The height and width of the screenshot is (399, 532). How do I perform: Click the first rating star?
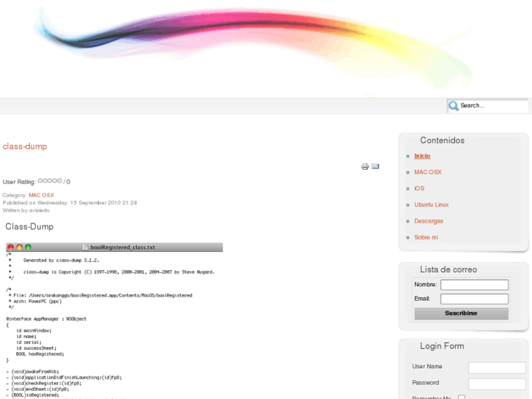coord(40,181)
